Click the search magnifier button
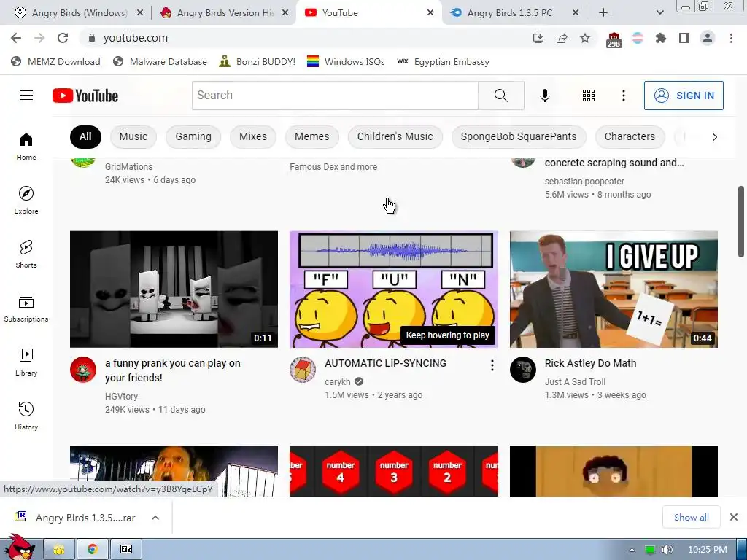Viewport: 747px width, 560px height. (x=500, y=96)
